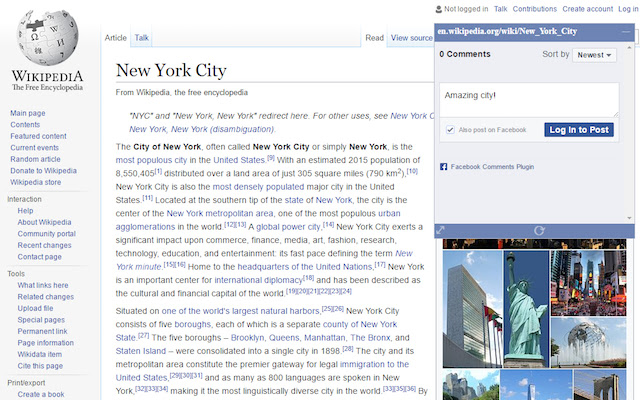This screenshot has height=400, width=640.
Task: Switch to the Article tab
Action: 116,38
